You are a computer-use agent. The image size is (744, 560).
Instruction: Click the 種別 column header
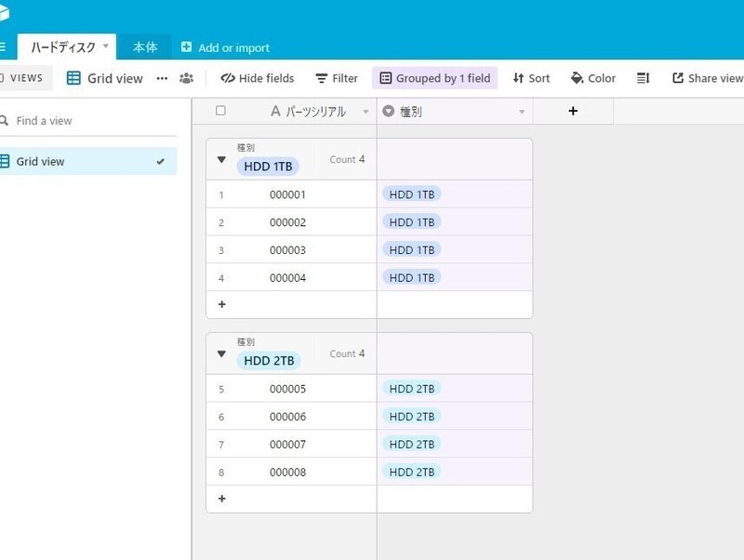point(455,111)
